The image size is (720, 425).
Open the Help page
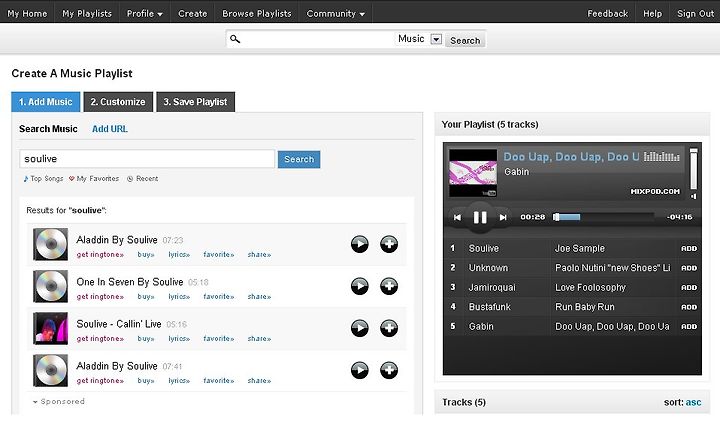coord(652,14)
